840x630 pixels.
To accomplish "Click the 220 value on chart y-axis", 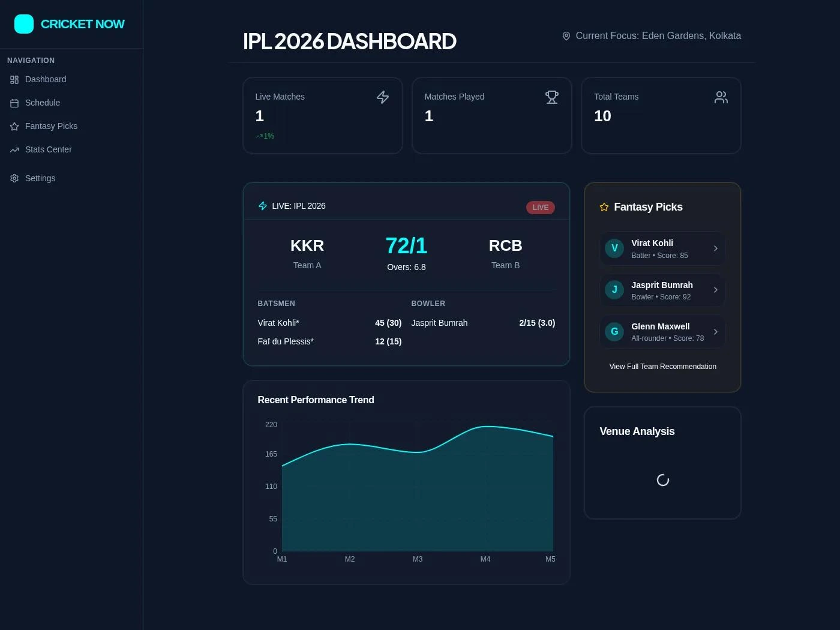I will 271,425.
